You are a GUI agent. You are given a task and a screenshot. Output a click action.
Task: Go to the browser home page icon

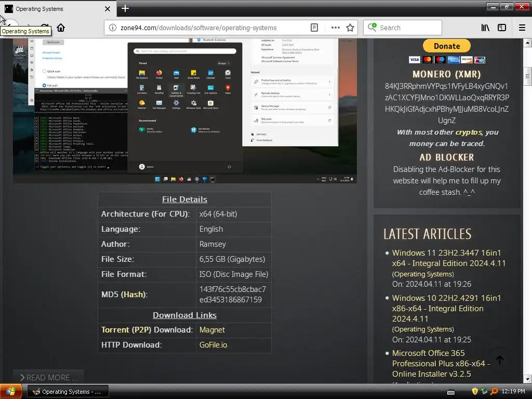(61, 28)
